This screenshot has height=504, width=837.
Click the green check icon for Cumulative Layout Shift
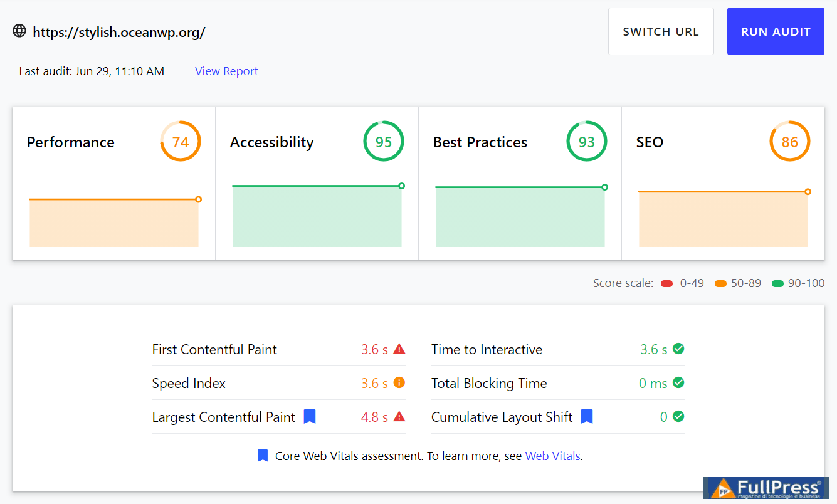(678, 416)
